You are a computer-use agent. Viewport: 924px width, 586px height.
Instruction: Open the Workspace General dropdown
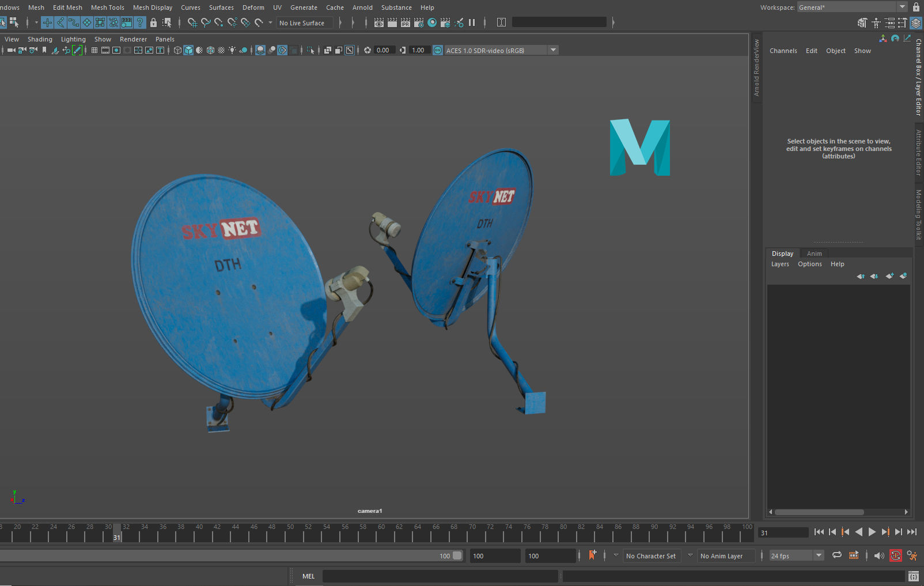pos(852,7)
